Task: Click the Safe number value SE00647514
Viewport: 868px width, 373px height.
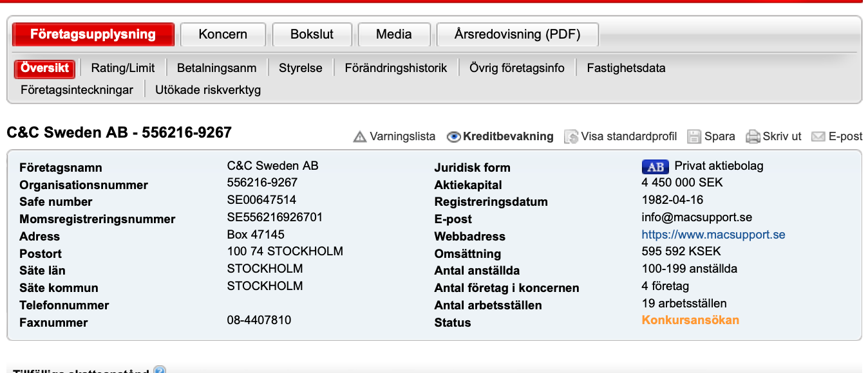Action: point(261,200)
